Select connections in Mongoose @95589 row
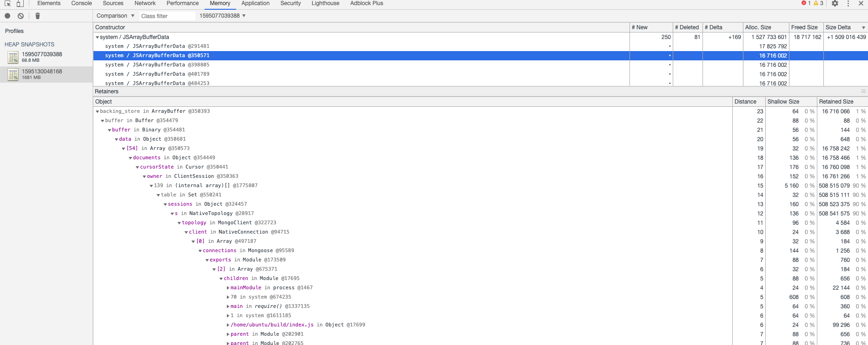This screenshot has width=868, height=345. 480,251
